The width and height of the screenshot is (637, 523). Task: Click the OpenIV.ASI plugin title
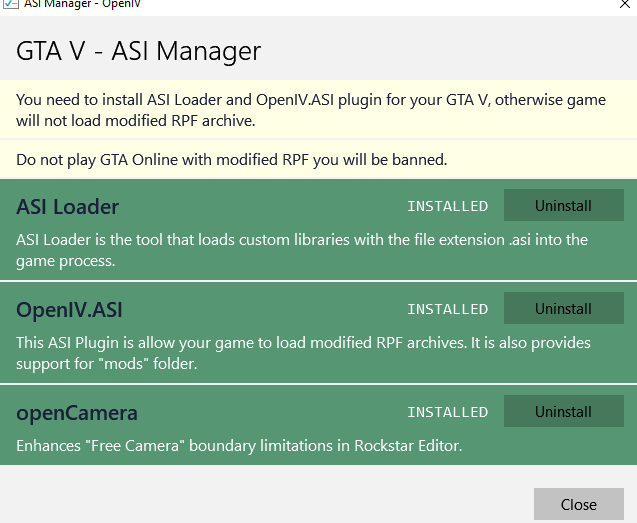coord(69,310)
